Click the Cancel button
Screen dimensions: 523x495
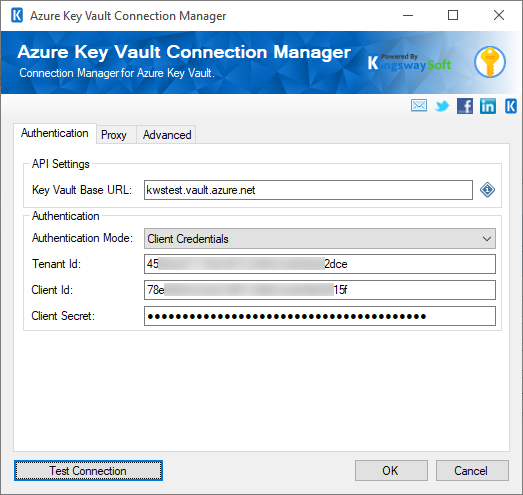click(472, 471)
